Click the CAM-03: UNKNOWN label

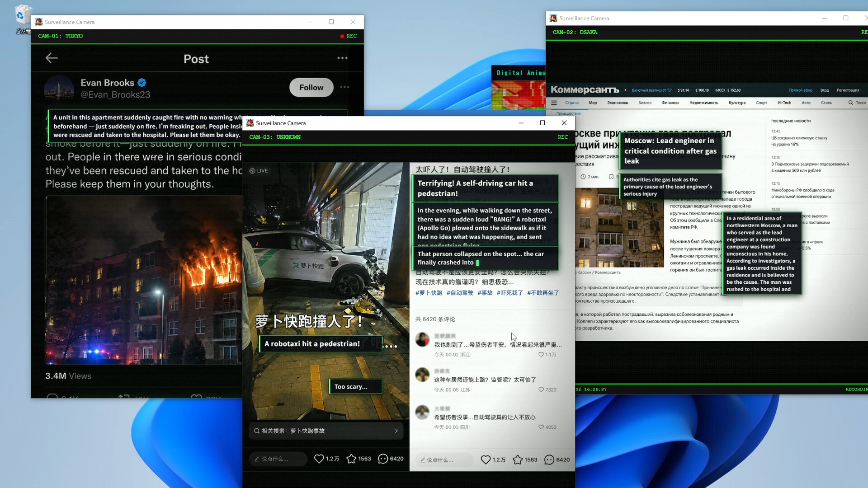(275, 137)
